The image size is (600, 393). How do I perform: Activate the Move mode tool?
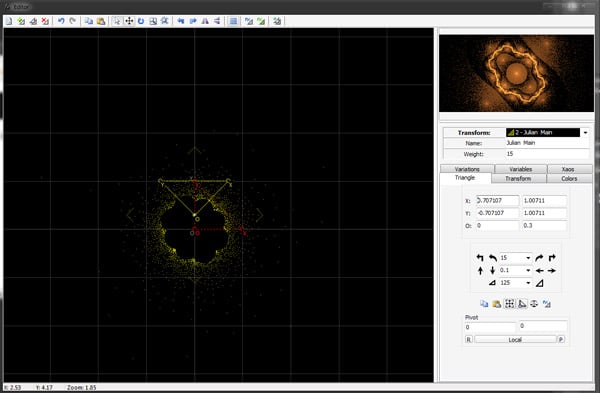pyautogui.click(x=129, y=21)
